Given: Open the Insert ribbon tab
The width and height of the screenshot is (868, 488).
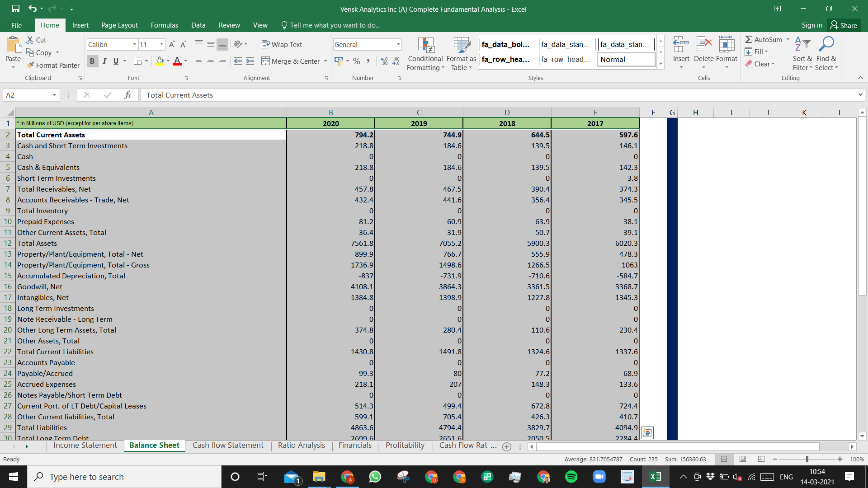Looking at the screenshot, I should [x=80, y=25].
